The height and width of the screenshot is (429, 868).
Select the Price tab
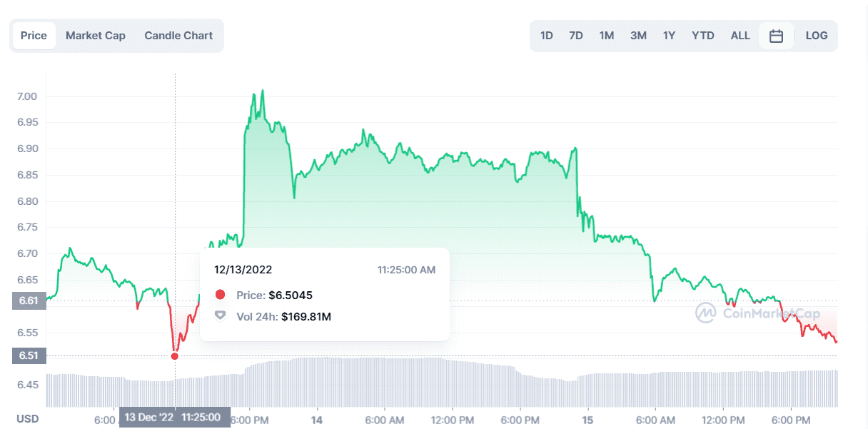34,34
